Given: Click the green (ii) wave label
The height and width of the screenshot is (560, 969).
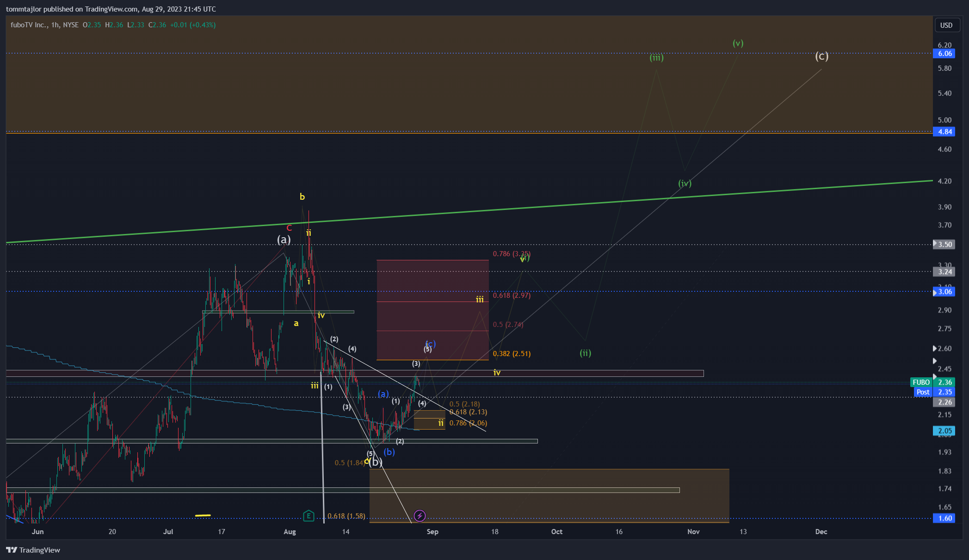Looking at the screenshot, I should (585, 353).
